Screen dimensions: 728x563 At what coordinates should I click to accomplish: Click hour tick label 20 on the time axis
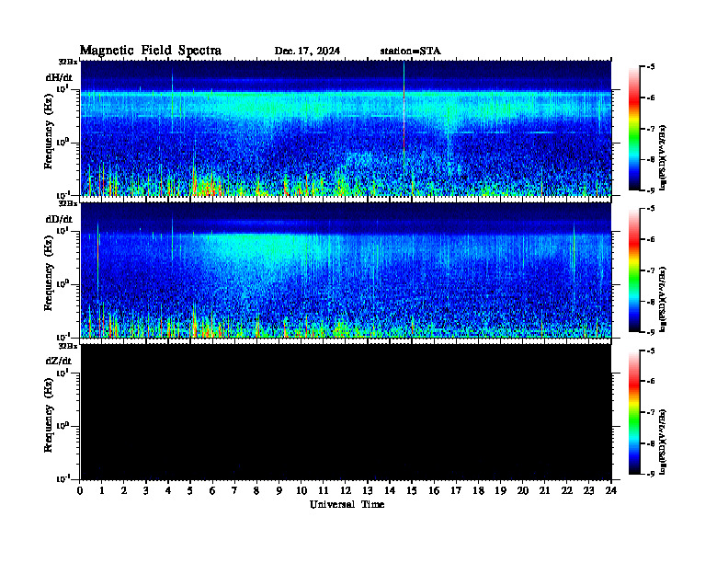tap(523, 491)
